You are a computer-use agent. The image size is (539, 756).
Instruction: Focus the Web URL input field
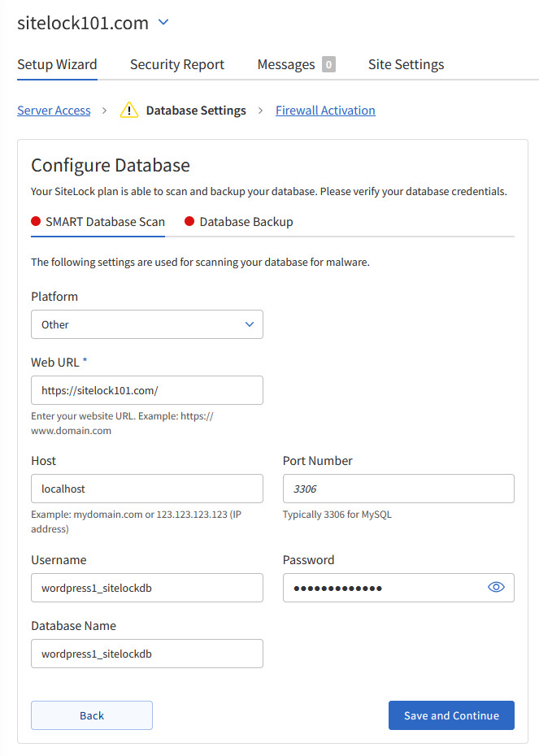click(x=147, y=390)
